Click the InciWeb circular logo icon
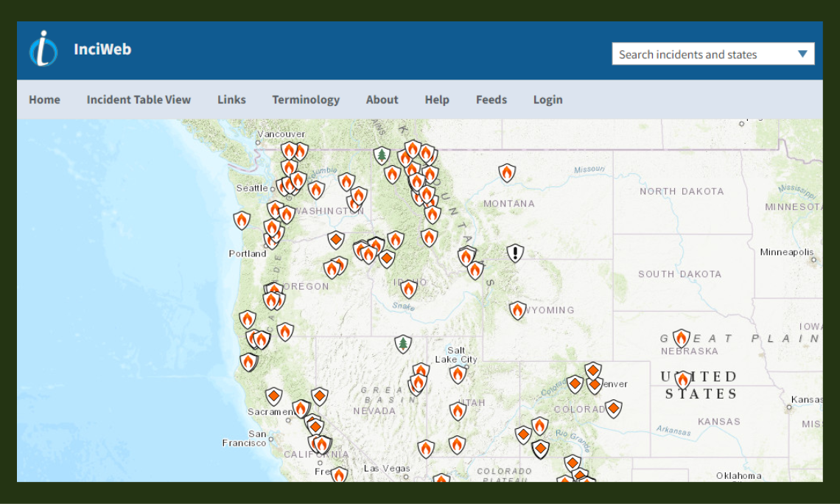This screenshot has width=840, height=504. click(x=43, y=49)
